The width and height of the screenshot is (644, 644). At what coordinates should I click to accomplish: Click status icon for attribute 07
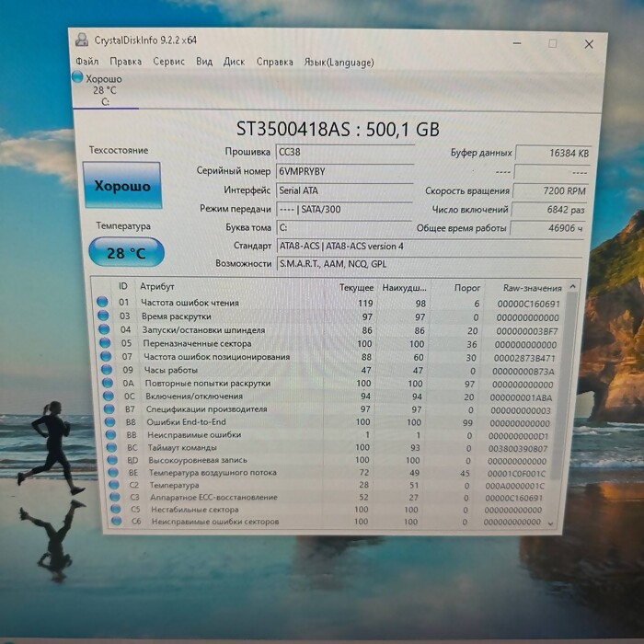(x=106, y=356)
